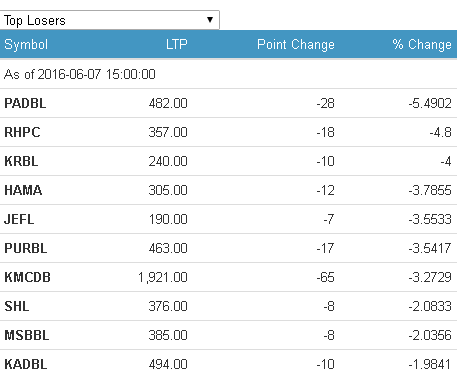Open the RHPC stock symbol

[22, 132]
